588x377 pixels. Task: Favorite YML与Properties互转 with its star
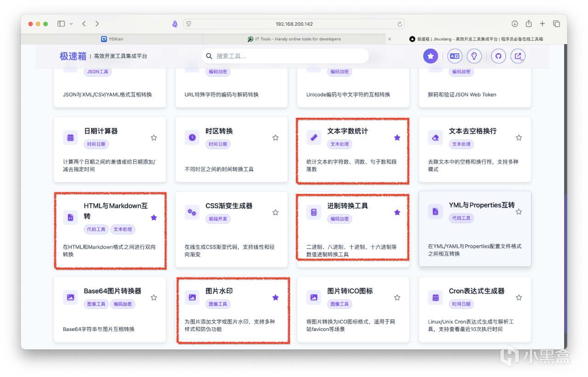coord(519,211)
